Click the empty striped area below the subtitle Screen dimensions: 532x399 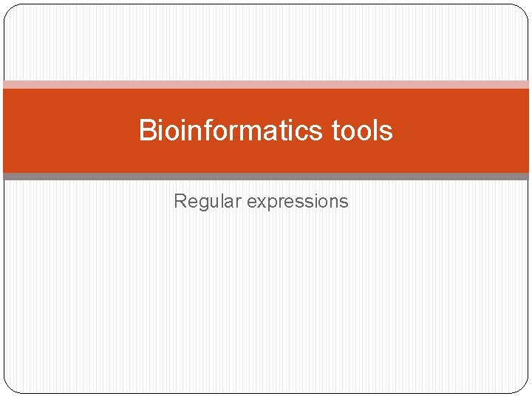[266, 303]
